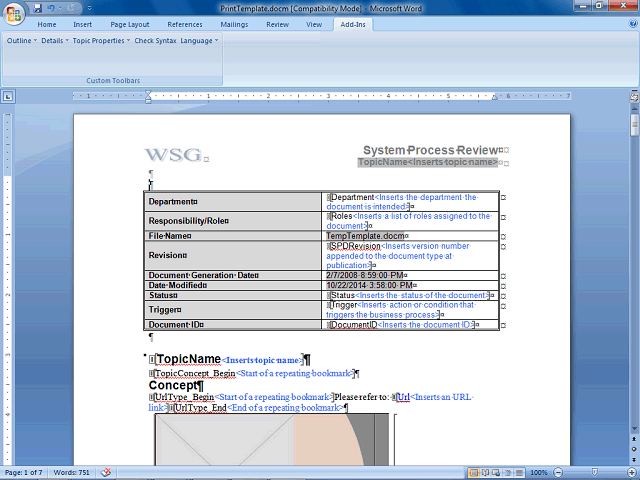Switch to the References tab

pos(185,24)
